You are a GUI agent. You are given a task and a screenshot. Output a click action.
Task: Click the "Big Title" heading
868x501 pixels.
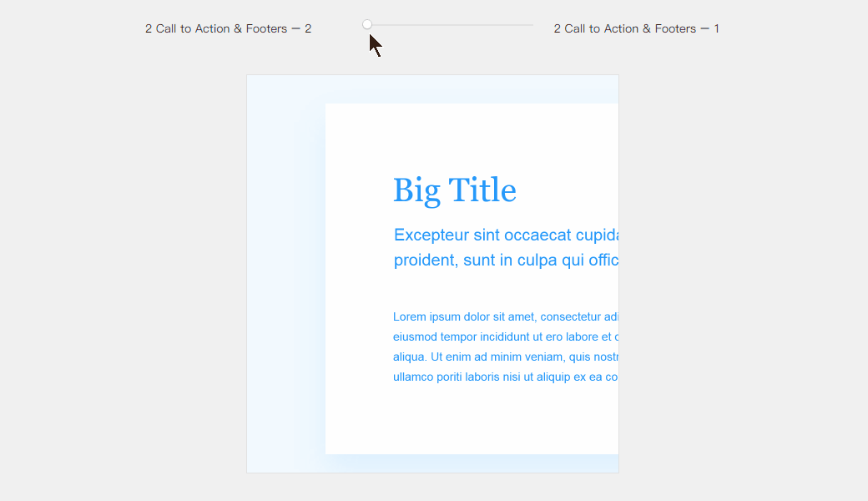click(455, 190)
